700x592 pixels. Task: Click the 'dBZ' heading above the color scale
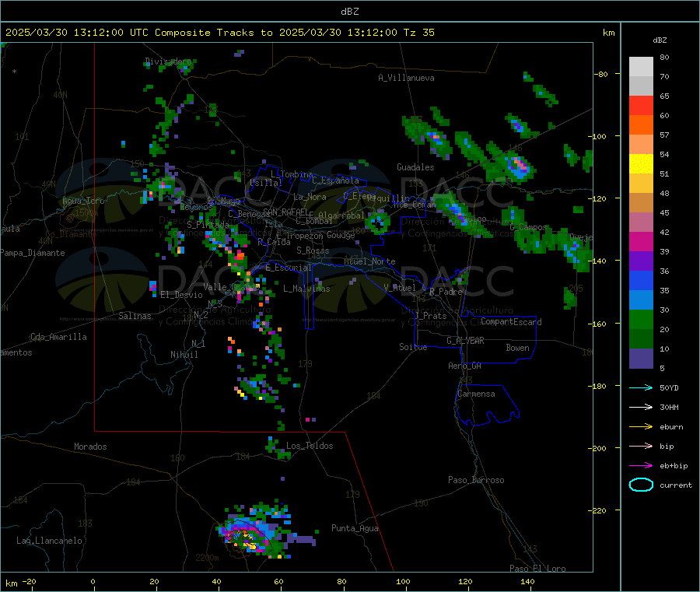point(660,40)
